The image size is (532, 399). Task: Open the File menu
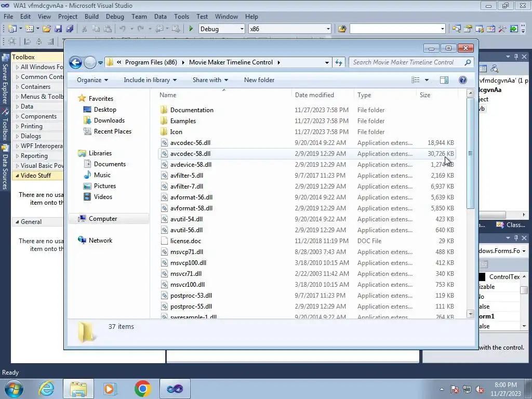click(8, 16)
